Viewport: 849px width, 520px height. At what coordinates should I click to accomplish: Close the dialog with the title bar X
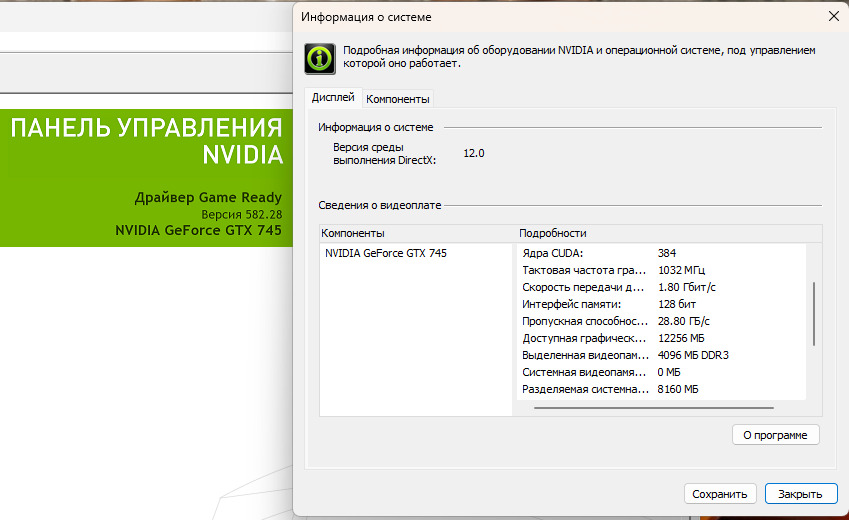[833, 17]
